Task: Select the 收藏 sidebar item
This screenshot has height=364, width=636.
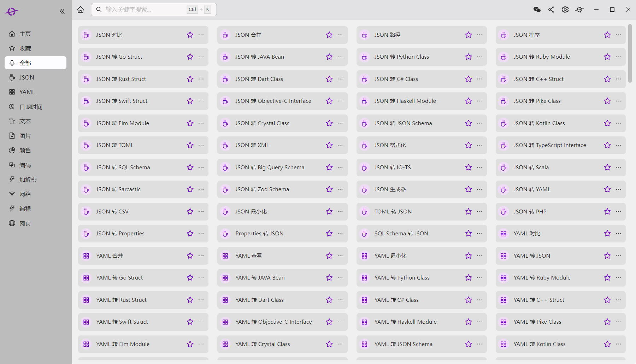Action: [25, 48]
